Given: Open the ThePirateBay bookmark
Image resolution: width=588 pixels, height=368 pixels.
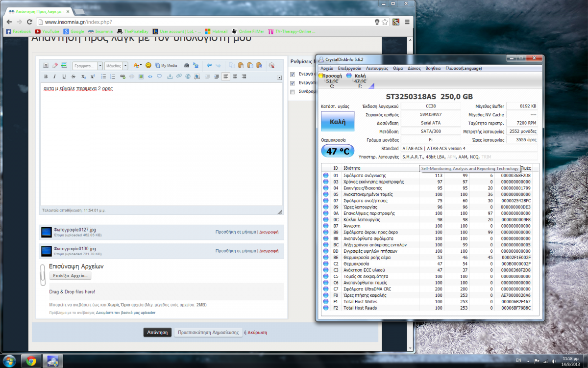Looking at the screenshot, I should click(132, 31).
